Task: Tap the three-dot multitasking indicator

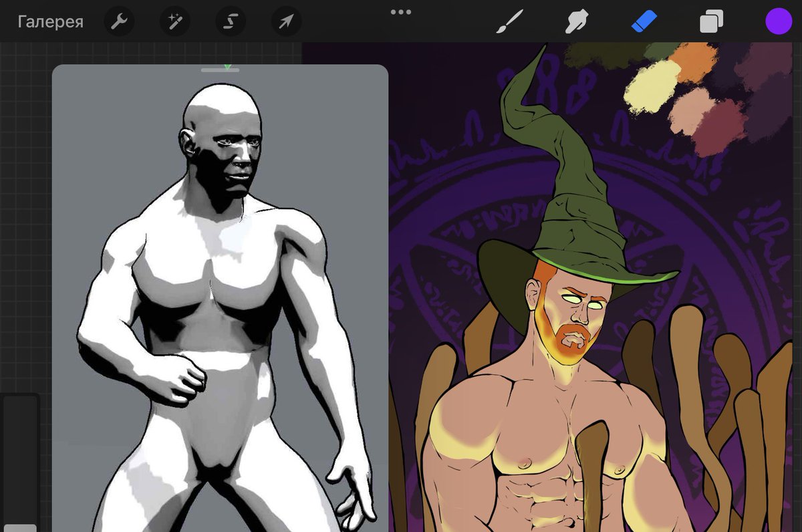Action: click(x=401, y=12)
